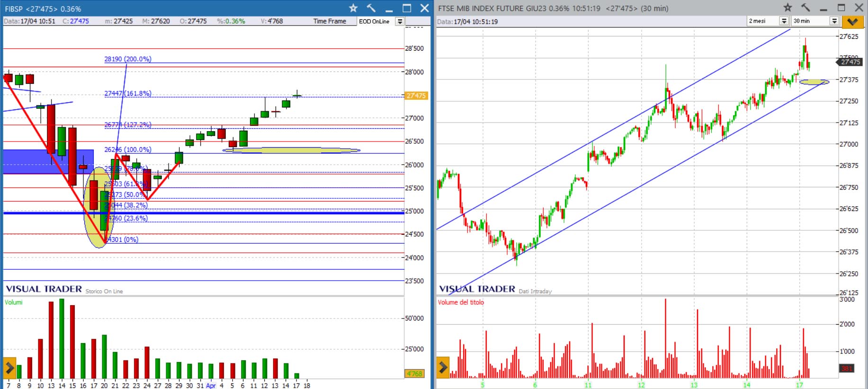Click the Volume del titolo label
Screen dimensions: 868x389
[461, 302]
